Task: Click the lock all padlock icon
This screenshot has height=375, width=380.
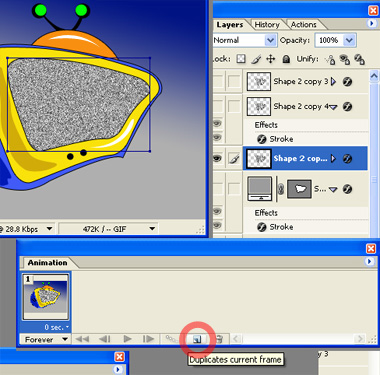Action: (x=286, y=59)
